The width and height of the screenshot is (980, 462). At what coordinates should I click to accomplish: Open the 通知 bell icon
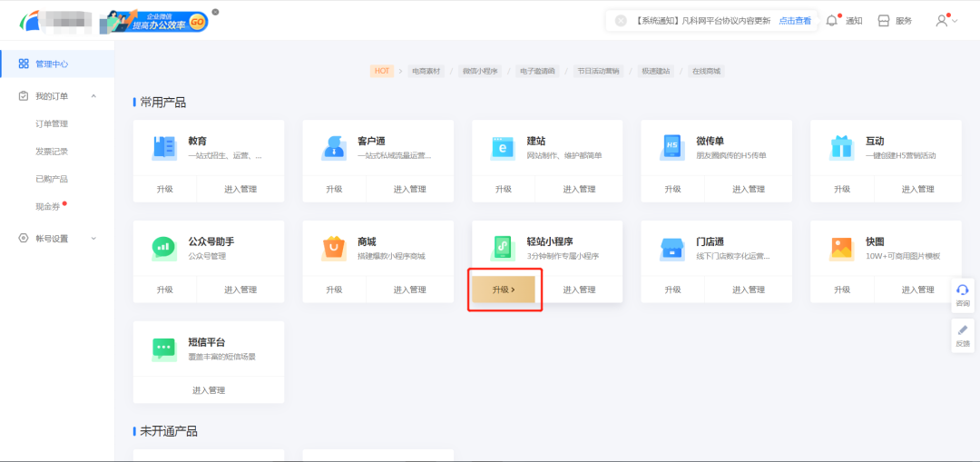coord(832,21)
